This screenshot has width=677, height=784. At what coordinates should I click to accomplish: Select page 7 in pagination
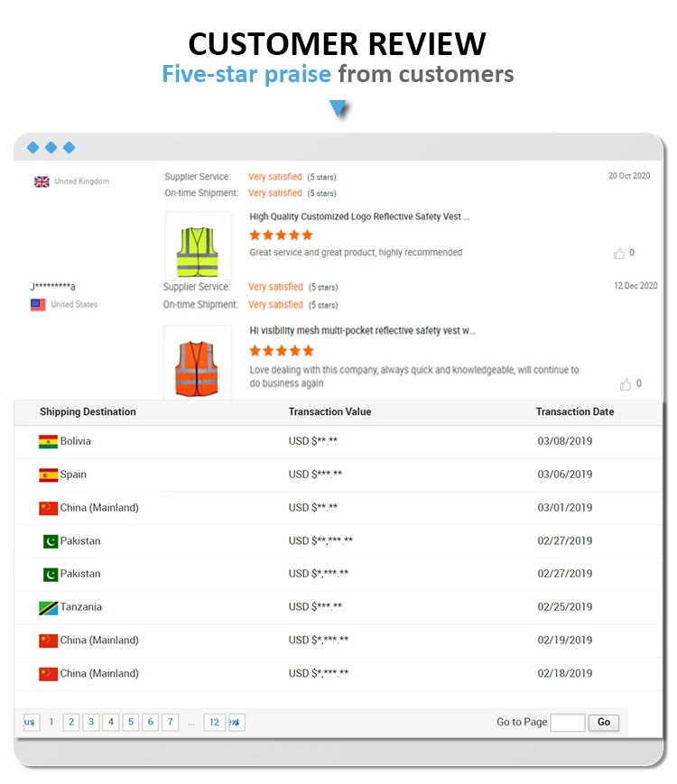(170, 722)
